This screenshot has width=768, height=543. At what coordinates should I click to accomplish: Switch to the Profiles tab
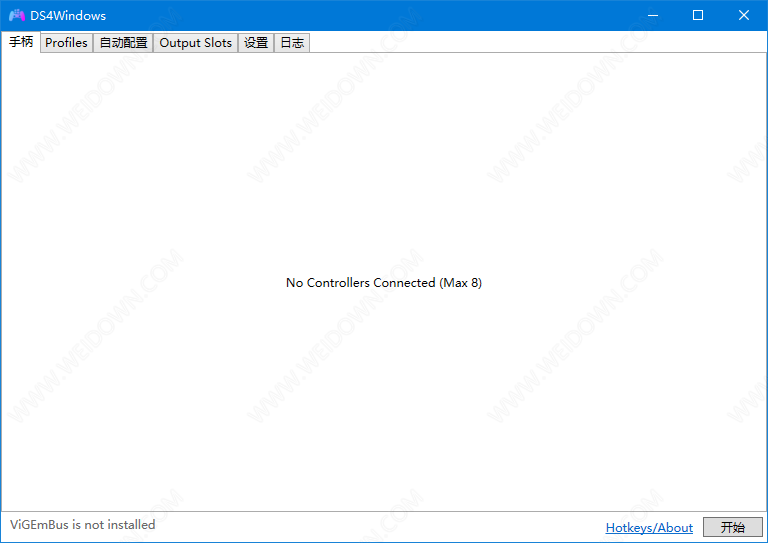click(x=66, y=43)
